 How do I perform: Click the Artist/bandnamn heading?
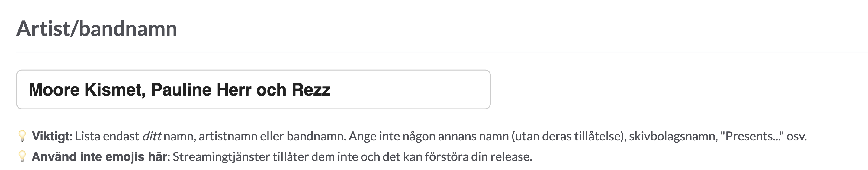click(97, 29)
